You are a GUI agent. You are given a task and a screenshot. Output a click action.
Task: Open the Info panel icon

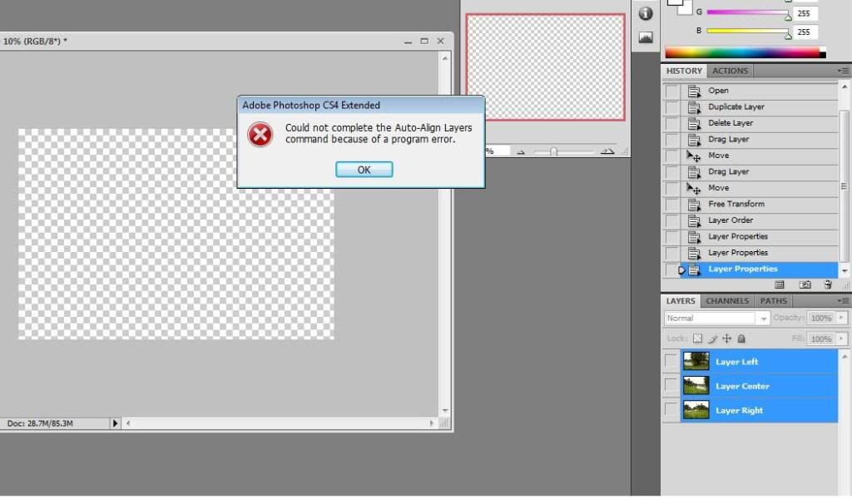click(x=645, y=13)
